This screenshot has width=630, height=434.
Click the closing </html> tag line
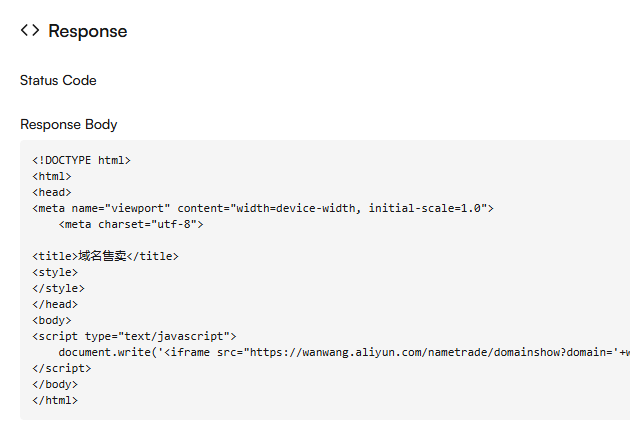click(x=55, y=400)
